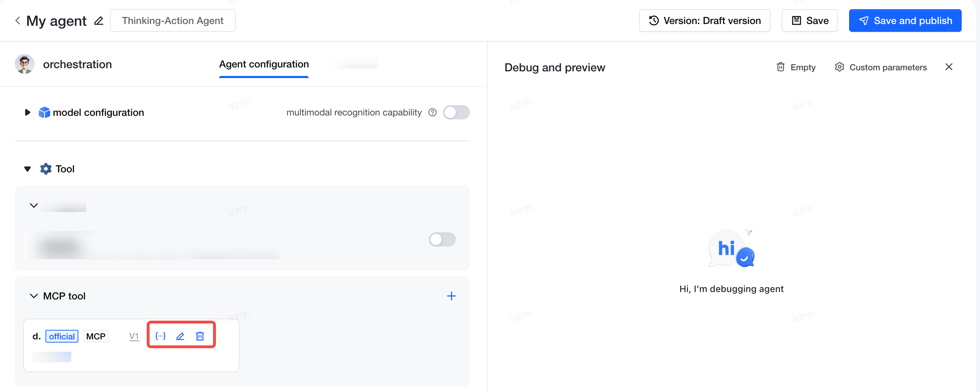Enable multimodal recognition capability
Screen dimensions: 980x392
(x=456, y=112)
